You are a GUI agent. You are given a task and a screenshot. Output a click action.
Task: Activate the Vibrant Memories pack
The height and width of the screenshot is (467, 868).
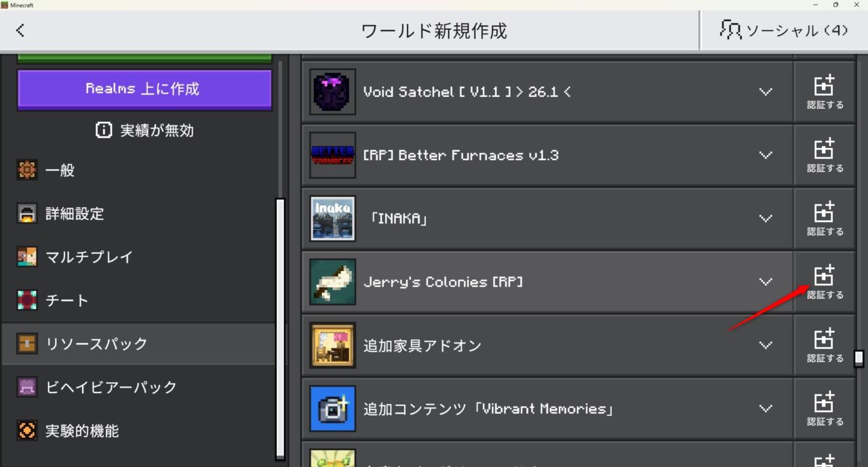tap(825, 409)
